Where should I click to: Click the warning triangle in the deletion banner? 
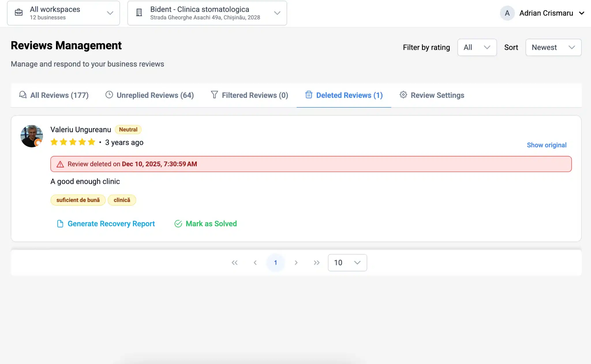[x=60, y=164]
